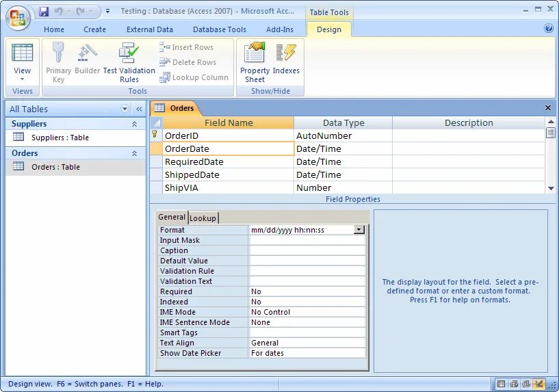Open the Add-Ins ribbon tab

[x=279, y=29]
